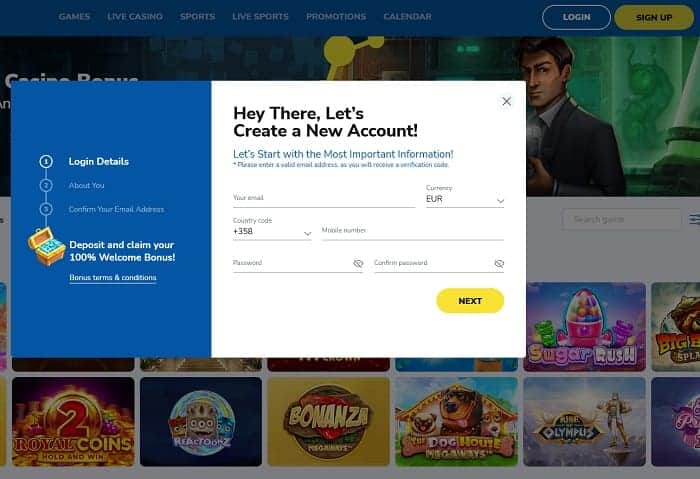Click step 3 circle for Confirm Email

(46, 209)
